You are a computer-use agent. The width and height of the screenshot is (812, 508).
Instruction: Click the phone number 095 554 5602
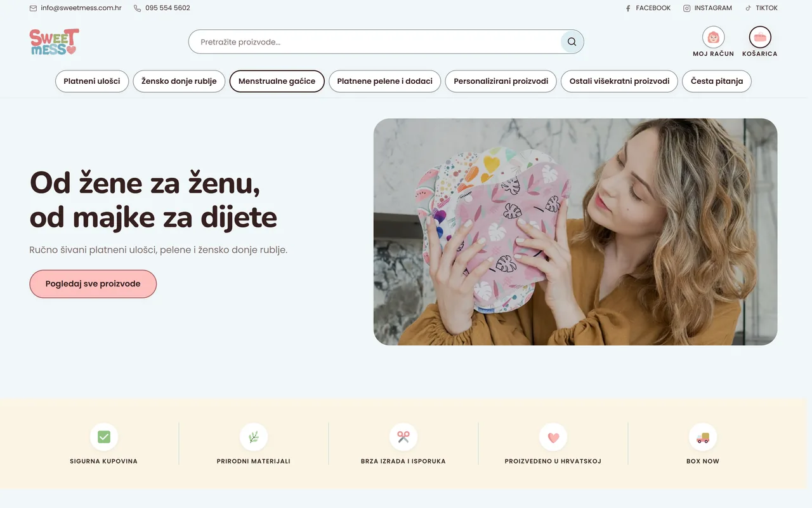pos(167,8)
